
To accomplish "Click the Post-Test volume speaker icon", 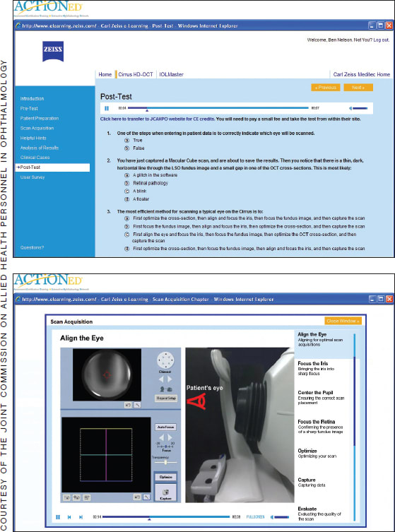I will point(350,109).
